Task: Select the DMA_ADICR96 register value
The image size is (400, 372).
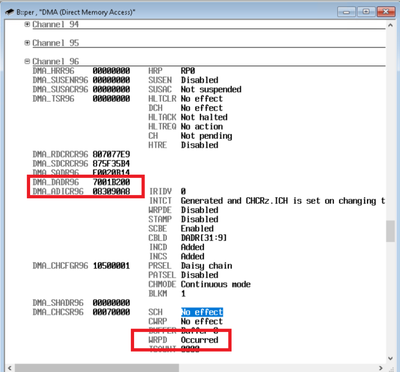Action: 111,191
